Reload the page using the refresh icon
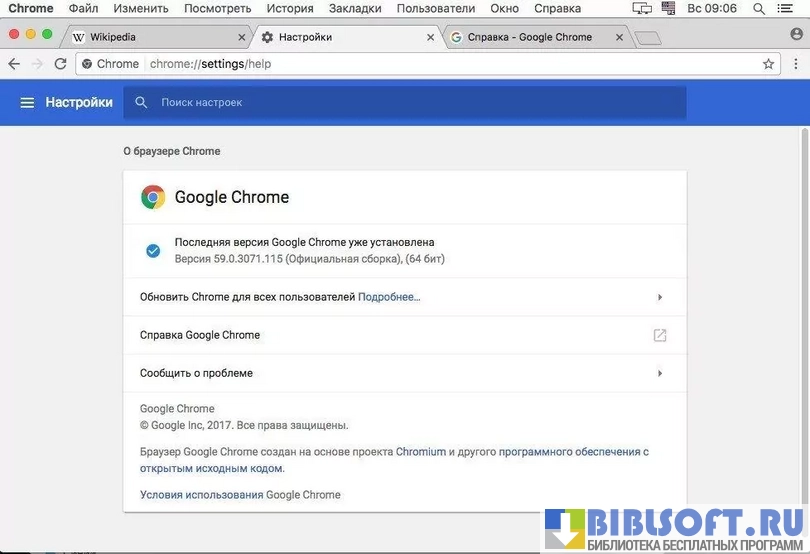Viewport: 810px width, 554px height. [x=60, y=64]
